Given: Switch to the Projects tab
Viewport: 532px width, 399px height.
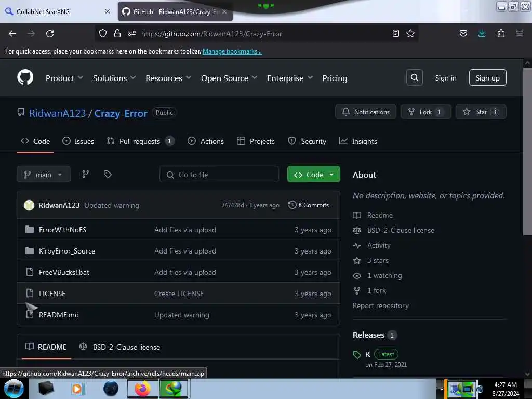Looking at the screenshot, I should 256,141.
